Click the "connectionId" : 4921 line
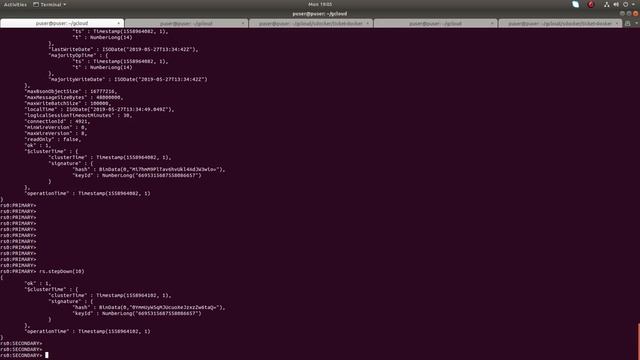This screenshot has height=360, width=640. point(58,121)
